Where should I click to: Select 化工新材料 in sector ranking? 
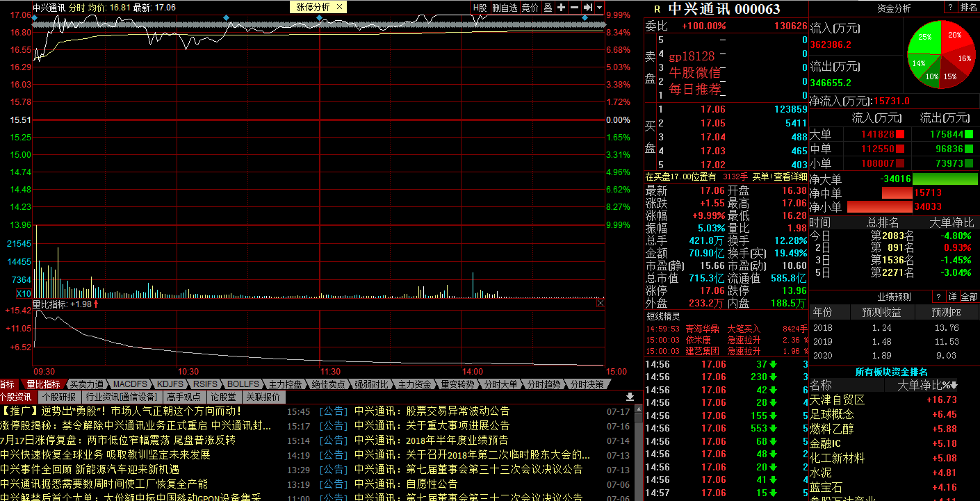click(838, 459)
